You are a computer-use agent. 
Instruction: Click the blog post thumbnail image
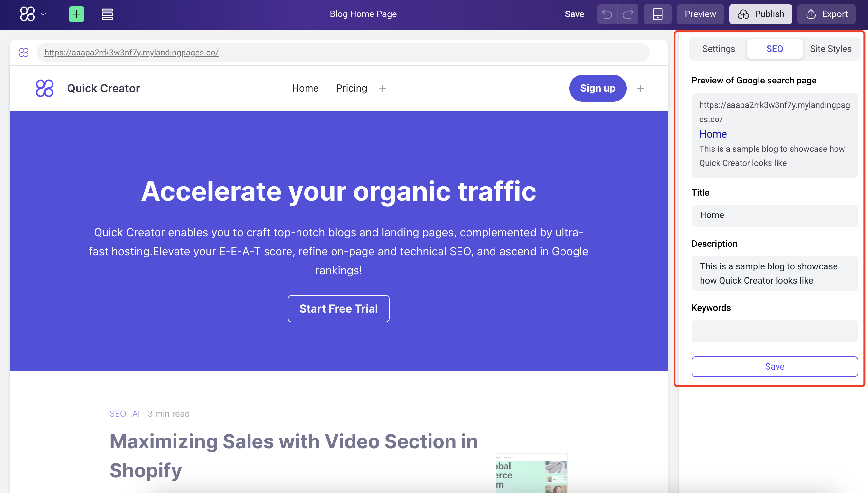pyautogui.click(x=532, y=473)
